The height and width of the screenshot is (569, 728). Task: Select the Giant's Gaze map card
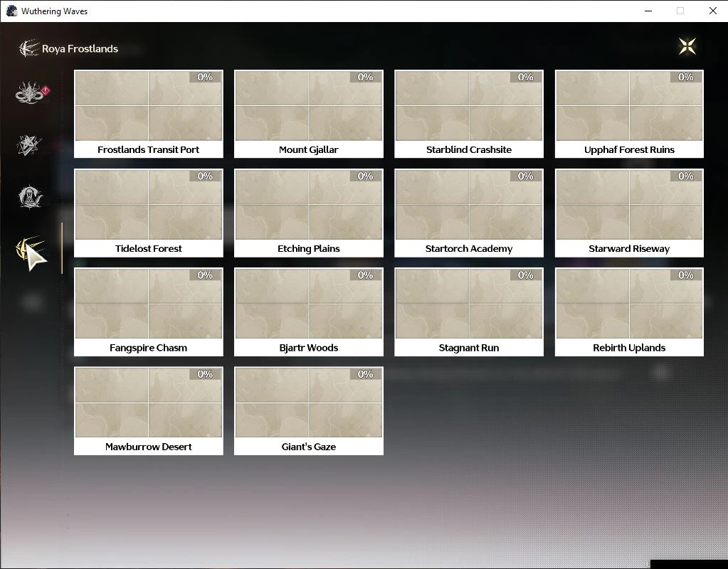tap(308, 410)
